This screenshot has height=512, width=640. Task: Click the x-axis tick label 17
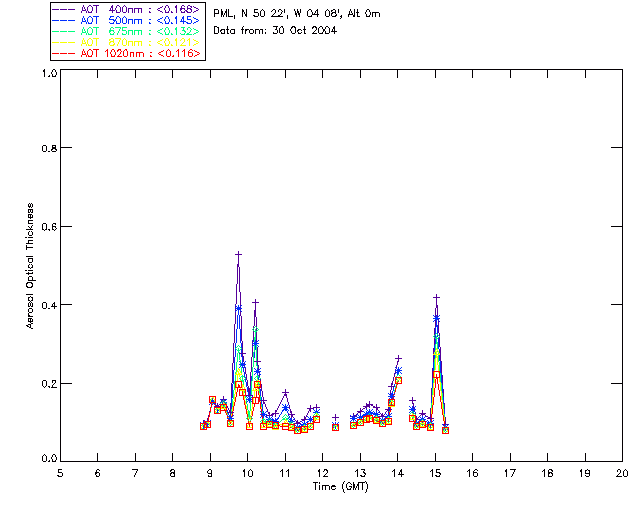tap(510, 473)
